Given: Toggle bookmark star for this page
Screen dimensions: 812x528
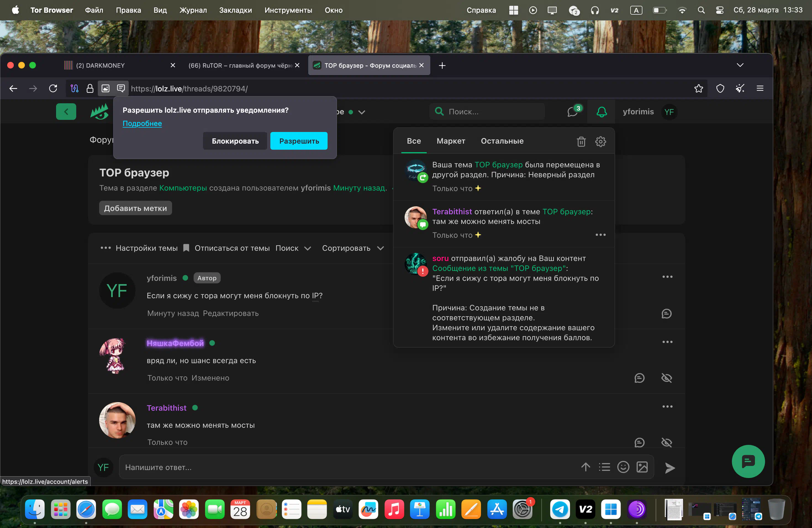Looking at the screenshot, I should point(698,89).
